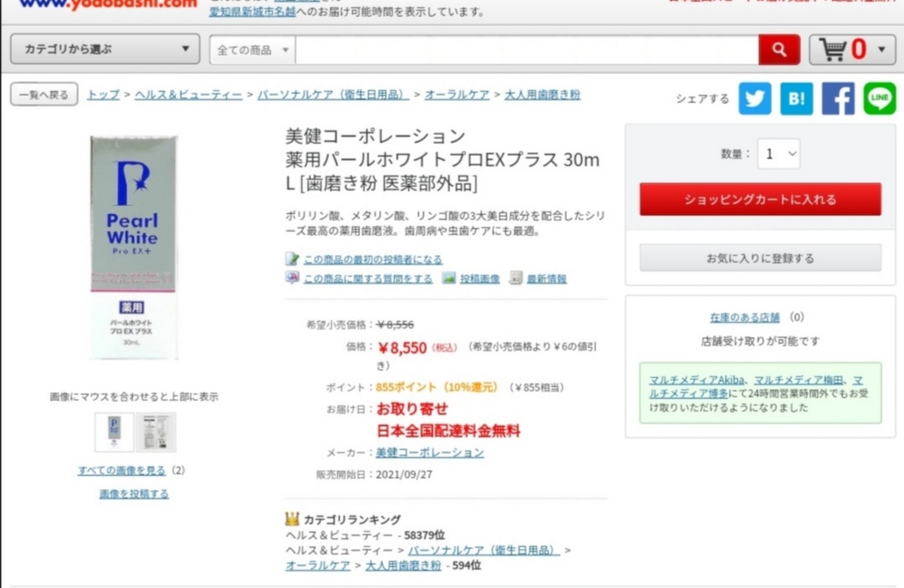Click the この商品に関する質問をする link
Viewport: 904px width, 588px height.
coord(367,279)
